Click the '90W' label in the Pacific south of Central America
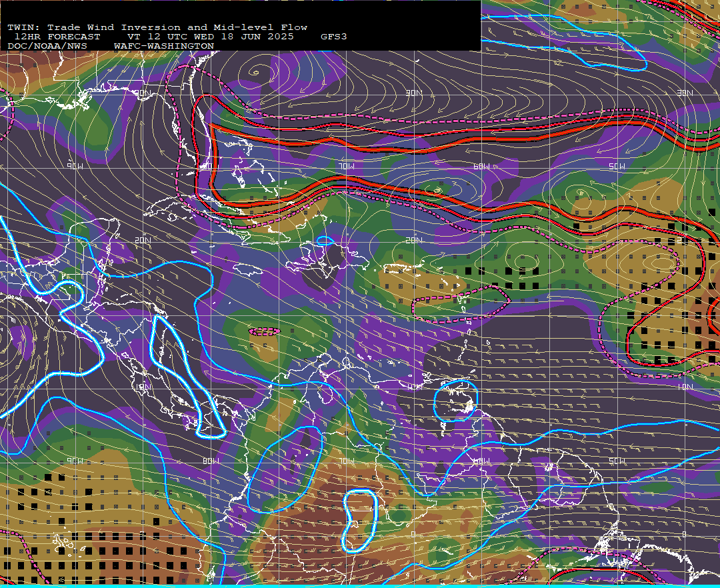Image resolution: width=720 pixels, height=588 pixels. [75, 461]
